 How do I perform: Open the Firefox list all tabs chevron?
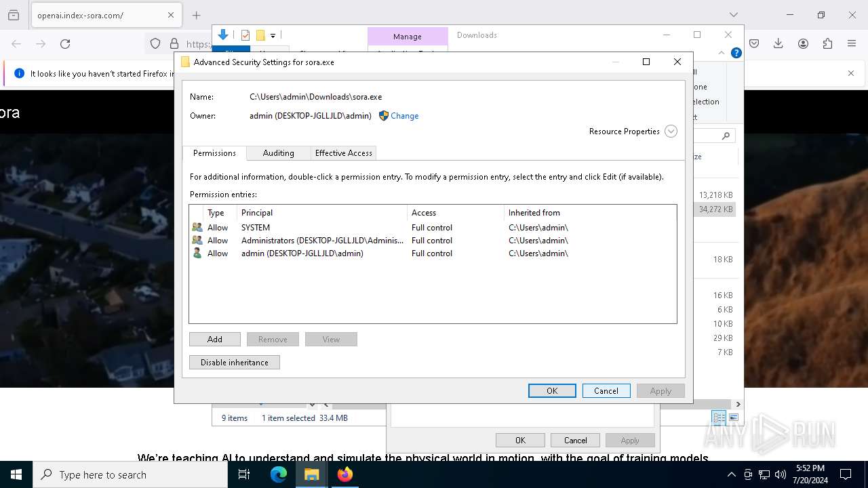point(734,15)
